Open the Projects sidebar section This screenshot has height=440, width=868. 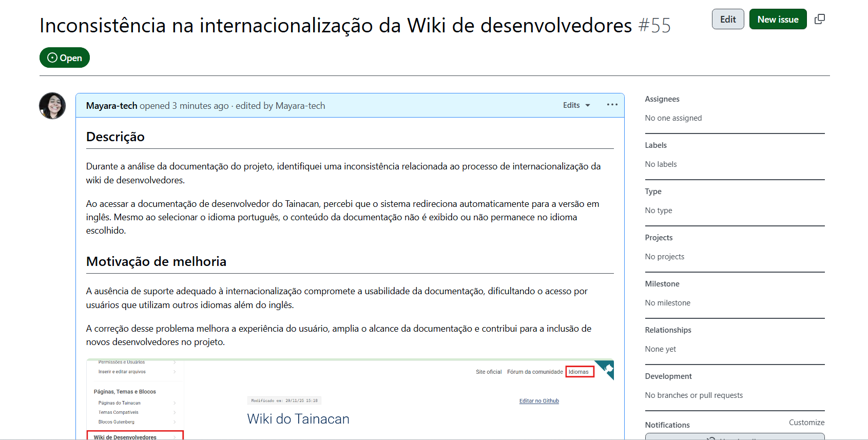(x=659, y=238)
